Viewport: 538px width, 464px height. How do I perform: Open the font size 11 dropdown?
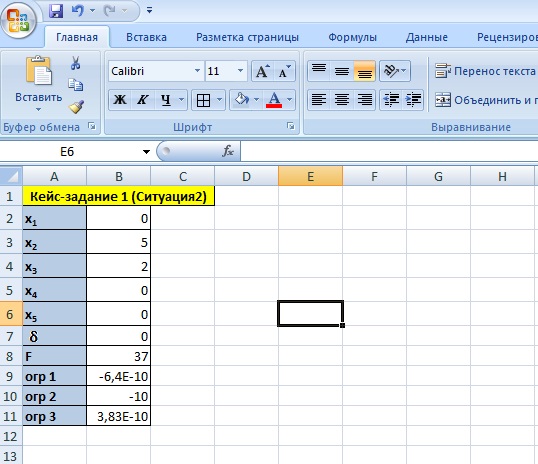tap(241, 71)
